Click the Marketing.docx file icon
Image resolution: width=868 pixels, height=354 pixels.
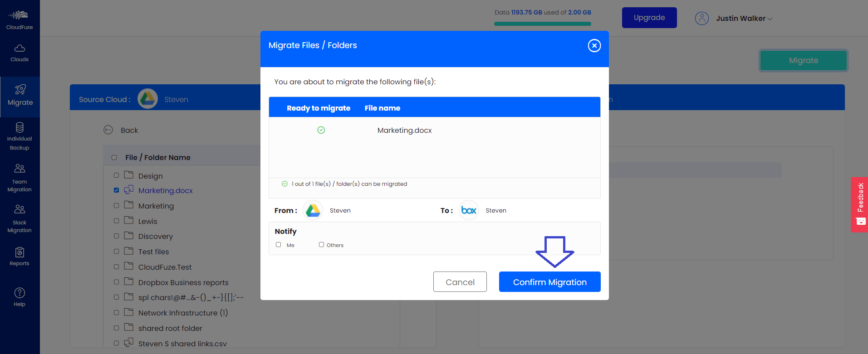(129, 190)
